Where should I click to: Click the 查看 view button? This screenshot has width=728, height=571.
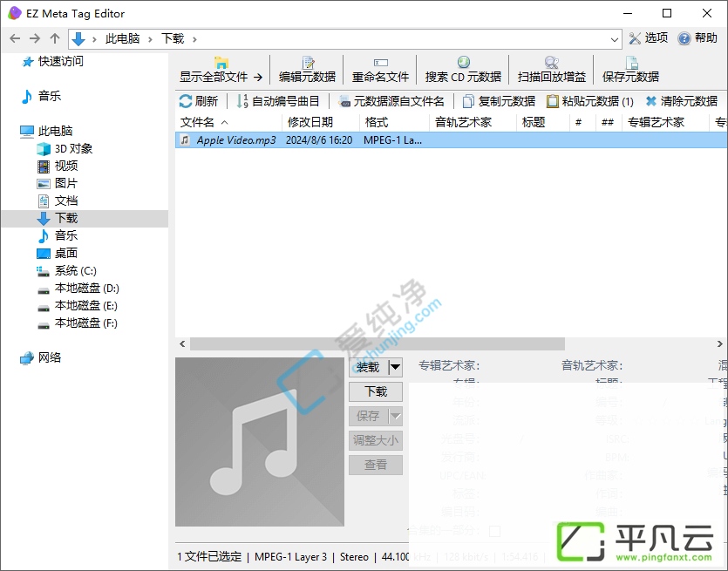point(376,465)
